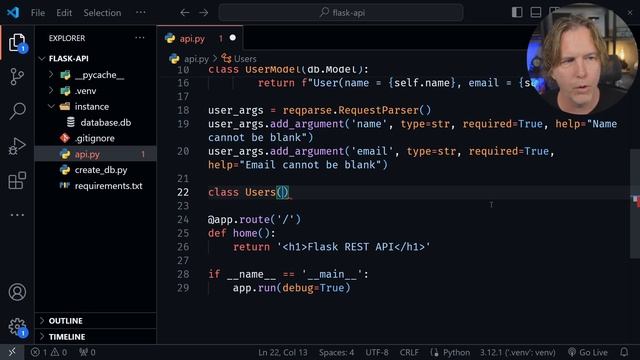Select api.py in the explorer tree
640x360 pixels.
coord(96,154)
